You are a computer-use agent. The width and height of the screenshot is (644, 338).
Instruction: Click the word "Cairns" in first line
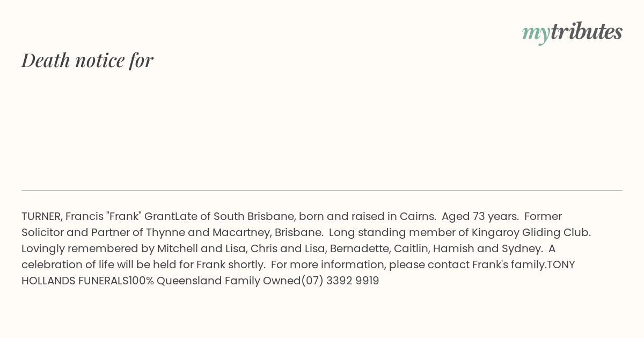click(418, 216)
